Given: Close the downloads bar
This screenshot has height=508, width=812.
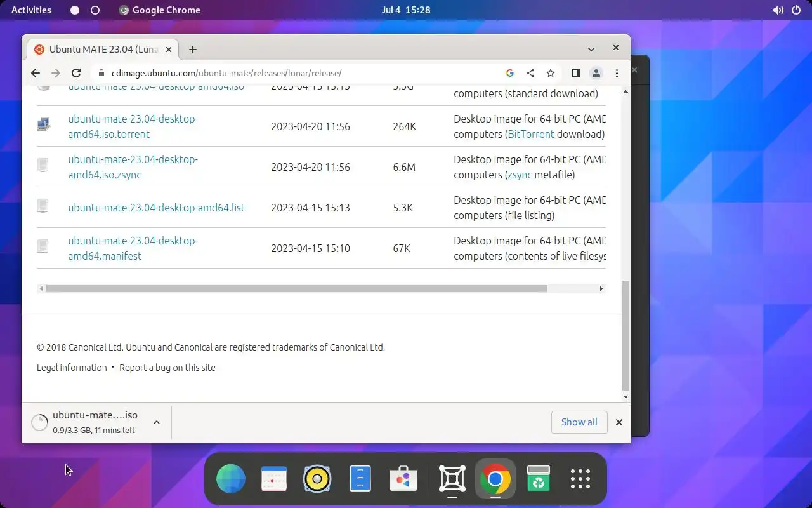Looking at the screenshot, I should click(x=619, y=422).
